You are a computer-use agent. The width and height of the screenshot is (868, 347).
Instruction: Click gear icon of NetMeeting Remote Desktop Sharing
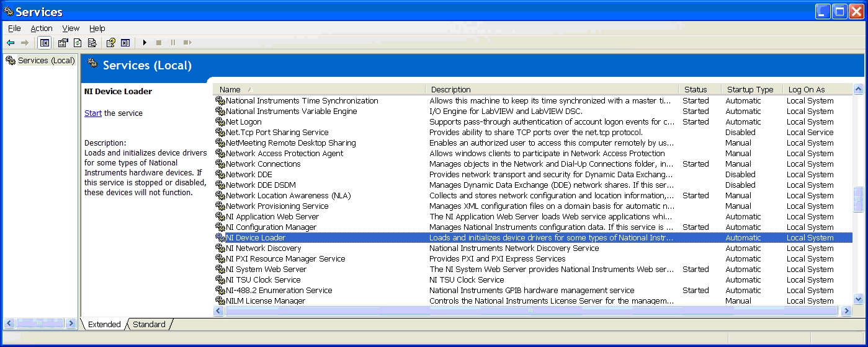coord(220,143)
